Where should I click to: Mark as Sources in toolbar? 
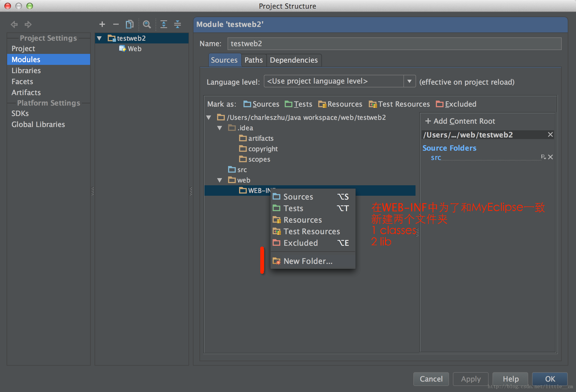(261, 104)
